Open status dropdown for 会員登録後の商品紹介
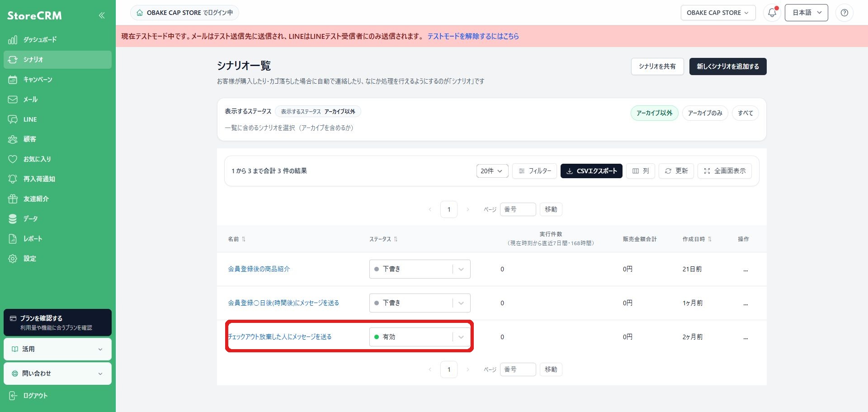 coord(420,269)
